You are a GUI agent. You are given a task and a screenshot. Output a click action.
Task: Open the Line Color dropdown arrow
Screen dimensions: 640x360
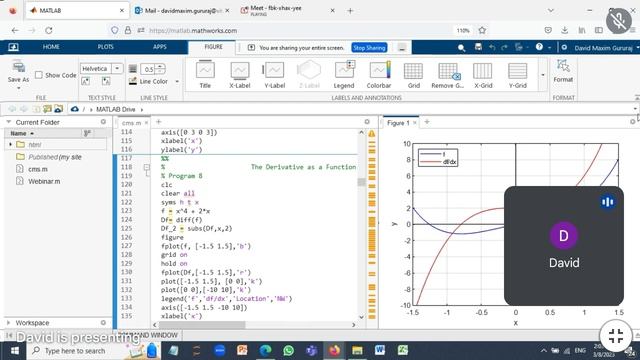click(177, 82)
